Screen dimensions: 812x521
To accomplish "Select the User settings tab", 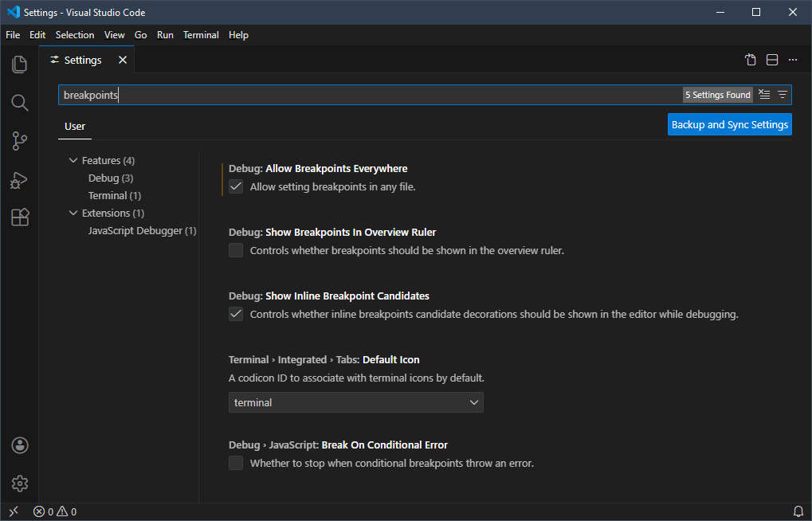I will [75, 126].
